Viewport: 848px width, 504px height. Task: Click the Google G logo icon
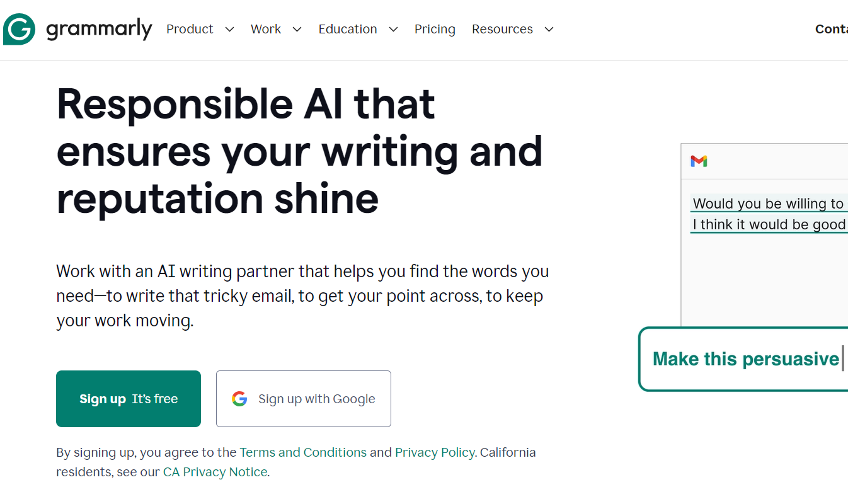pyautogui.click(x=239, y=399)
